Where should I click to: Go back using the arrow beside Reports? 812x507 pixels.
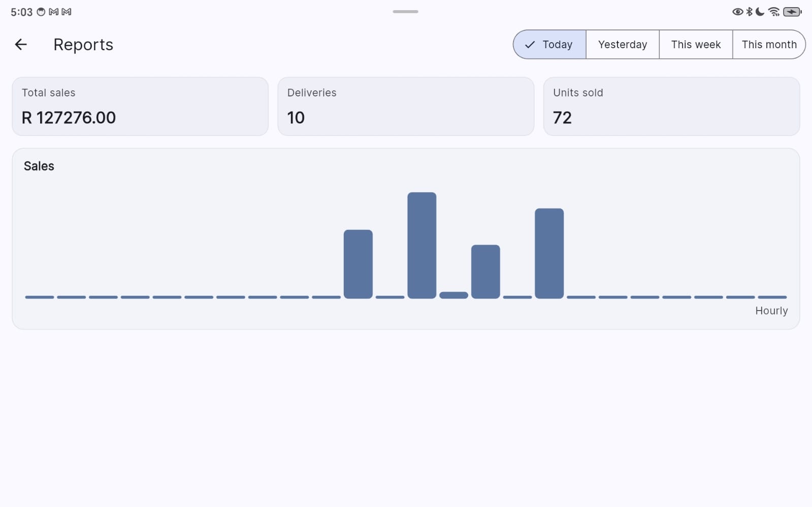point(21,45)
